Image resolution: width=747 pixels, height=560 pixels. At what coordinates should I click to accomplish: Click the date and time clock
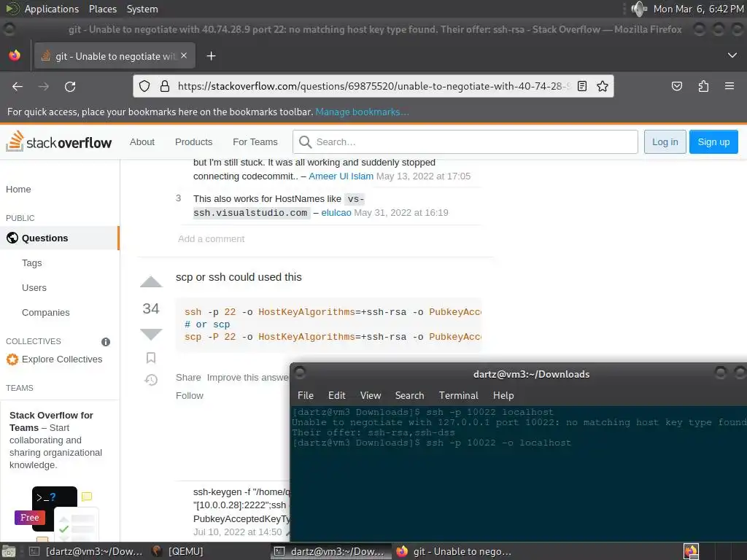click(698, 9)
